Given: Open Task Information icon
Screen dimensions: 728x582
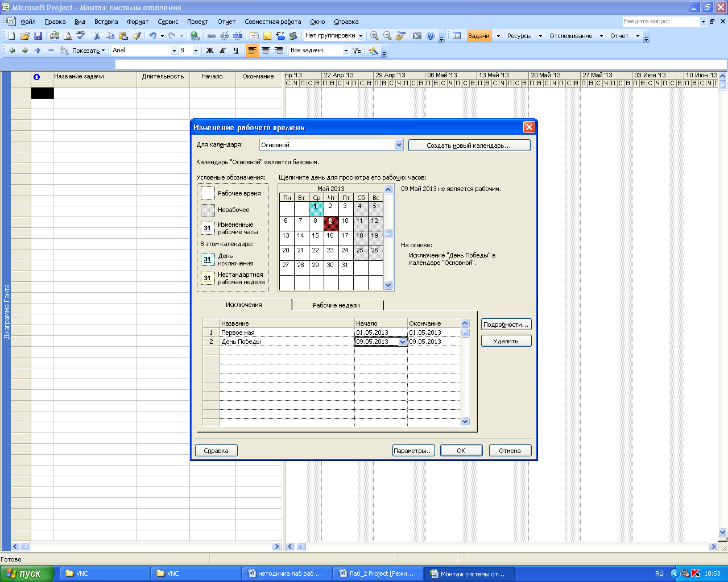Looking at the screenshot, I should (254, 36).
